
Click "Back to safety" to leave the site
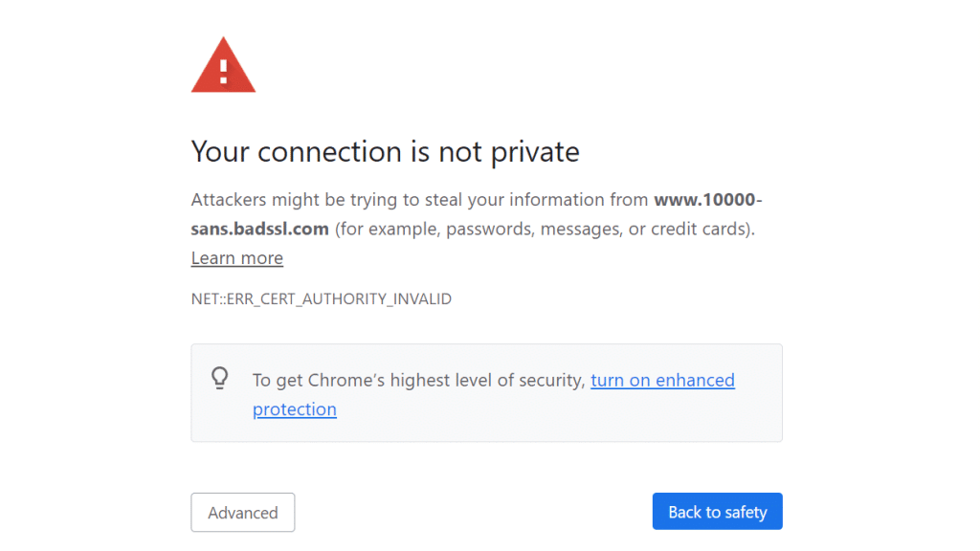pyautogui.click(x=717, y=511)
